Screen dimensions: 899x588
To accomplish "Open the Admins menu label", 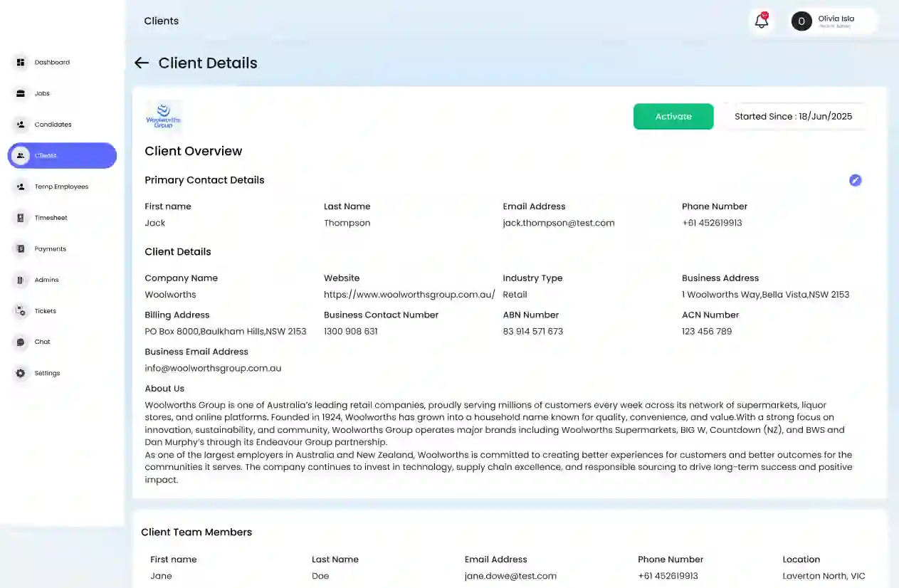I will coord(47,280).
